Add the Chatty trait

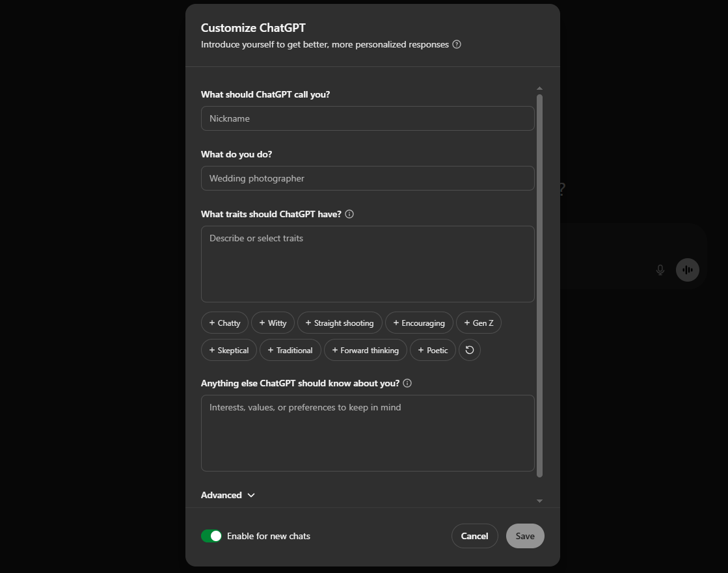pyautogui.click(x=224, y=323)
